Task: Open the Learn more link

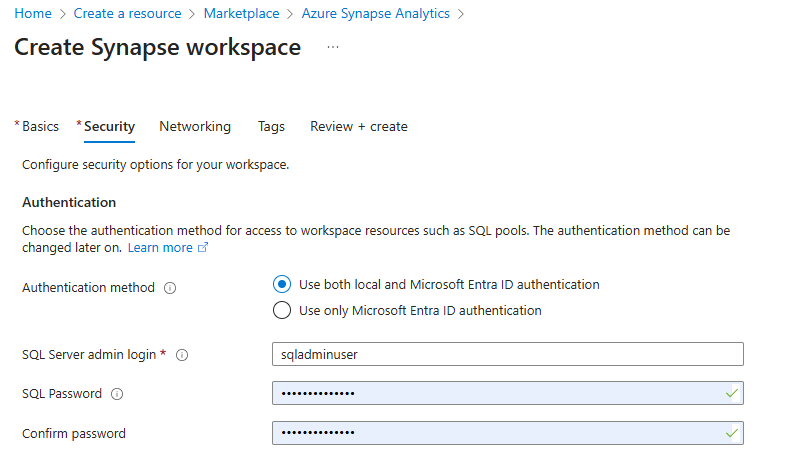Action: [160, 248]
